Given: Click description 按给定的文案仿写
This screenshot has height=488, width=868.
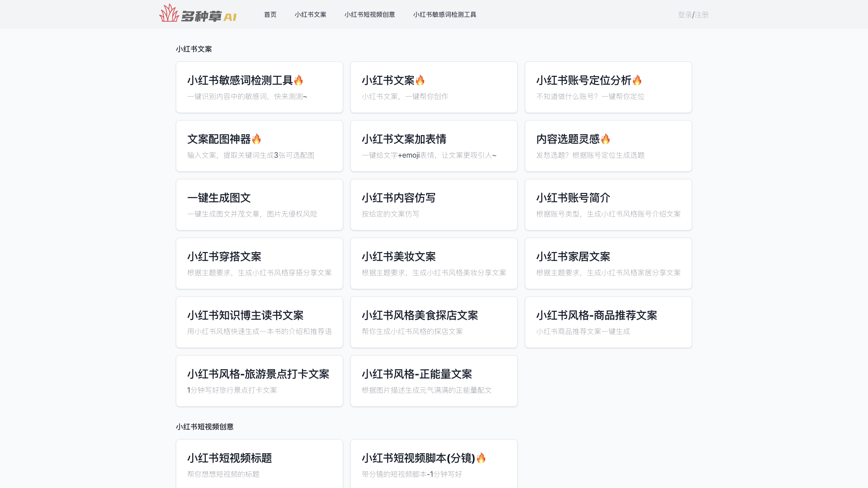Looking at the screenshot, I should point(391,214).
